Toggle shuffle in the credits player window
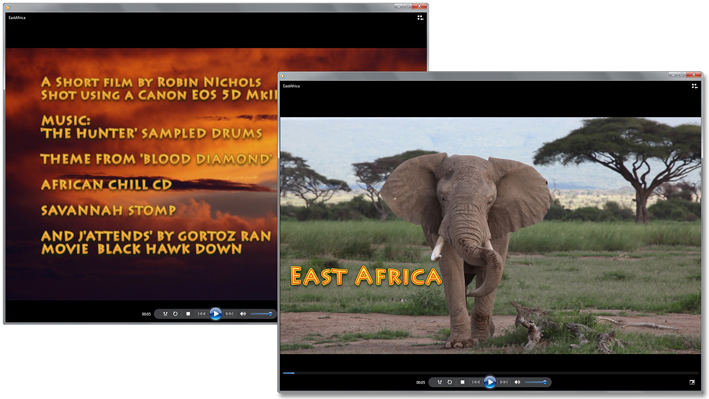Screen dimensions: 709x399 (165, 314)
